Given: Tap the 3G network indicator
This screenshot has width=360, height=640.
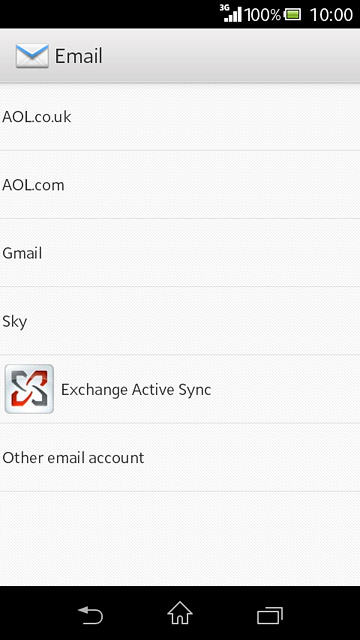Looking at the screenshot, I should pyautogui.click(x=224, y=7).
